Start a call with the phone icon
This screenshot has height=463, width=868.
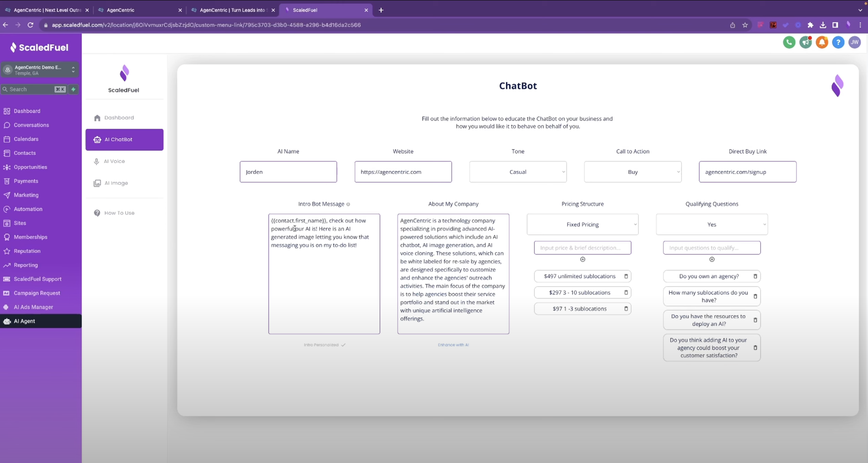[x=789, y=42]
